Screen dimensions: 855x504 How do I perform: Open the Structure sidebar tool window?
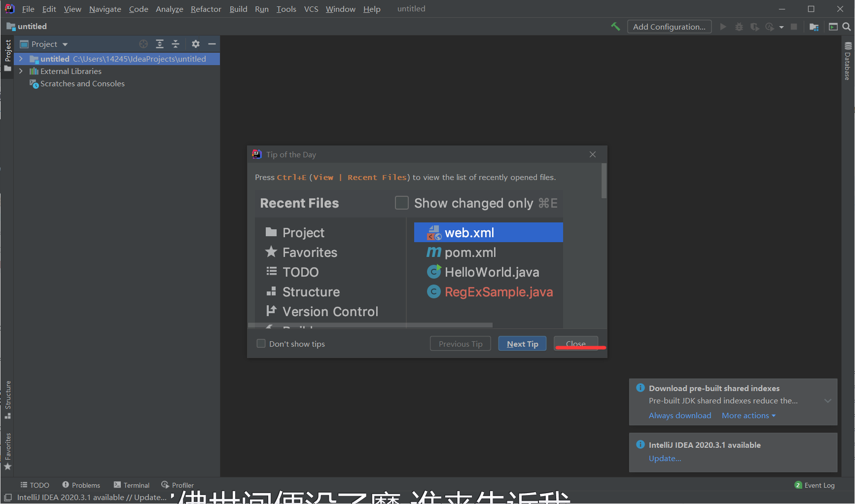7,400
